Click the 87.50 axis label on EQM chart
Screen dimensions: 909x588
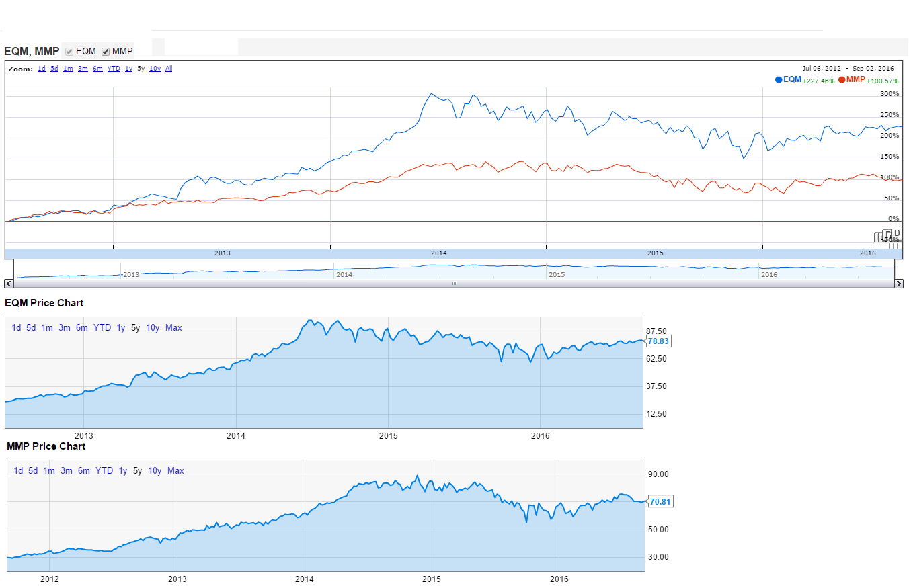coord(656,331)
